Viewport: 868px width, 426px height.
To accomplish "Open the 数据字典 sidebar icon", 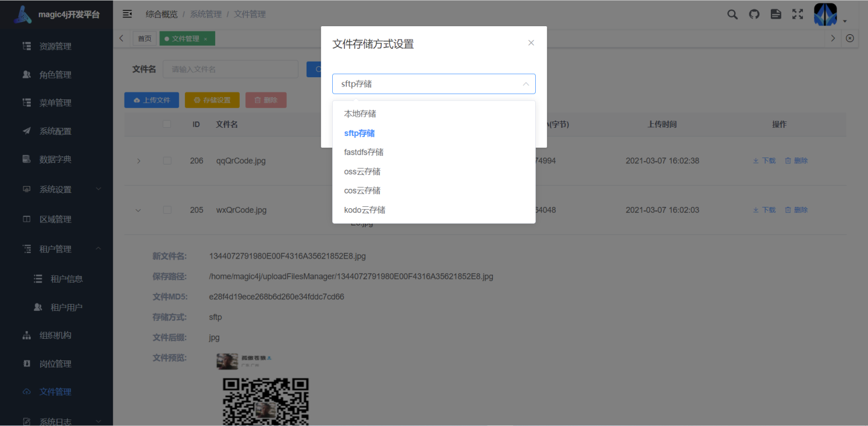I will click(26, 159).
